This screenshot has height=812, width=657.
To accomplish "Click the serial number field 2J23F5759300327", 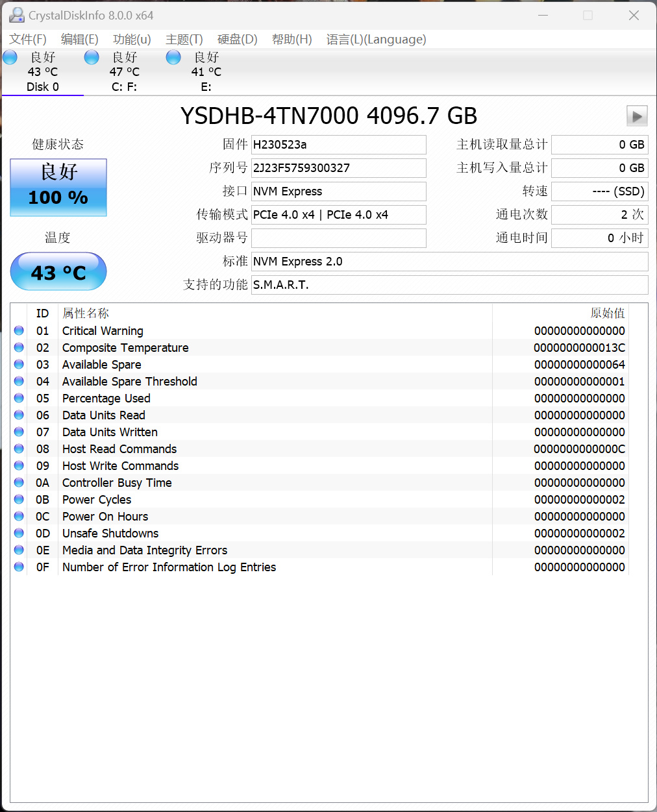I will pos(339,168).
